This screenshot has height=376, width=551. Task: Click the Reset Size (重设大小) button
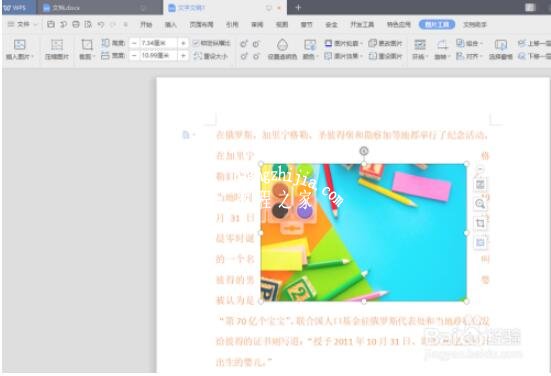210,56
